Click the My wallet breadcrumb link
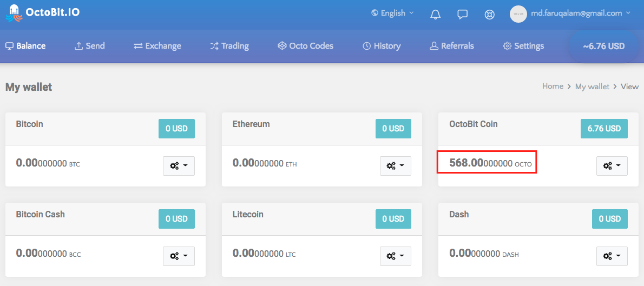 592,86
